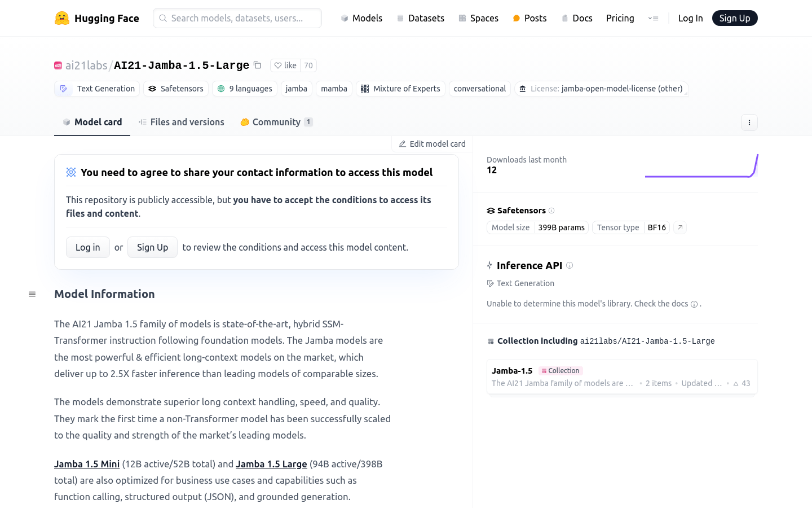Click Inference API info icon

click(570, 265)
